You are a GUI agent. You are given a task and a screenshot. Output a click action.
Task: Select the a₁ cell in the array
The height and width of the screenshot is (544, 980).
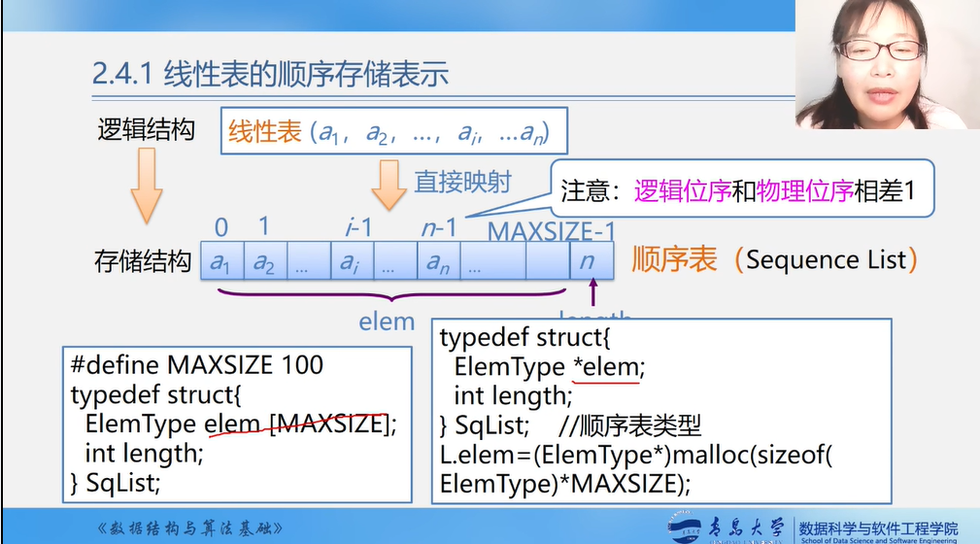pos(222,262)
